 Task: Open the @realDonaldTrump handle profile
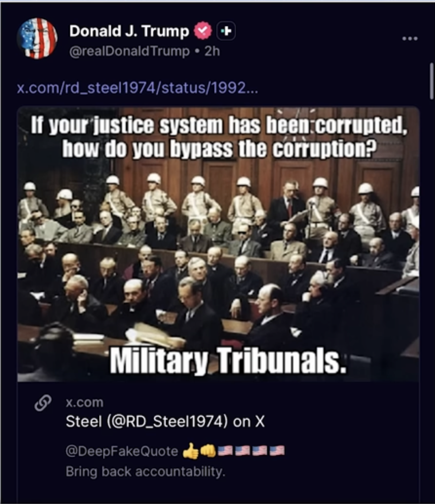(x=130, y=51)
